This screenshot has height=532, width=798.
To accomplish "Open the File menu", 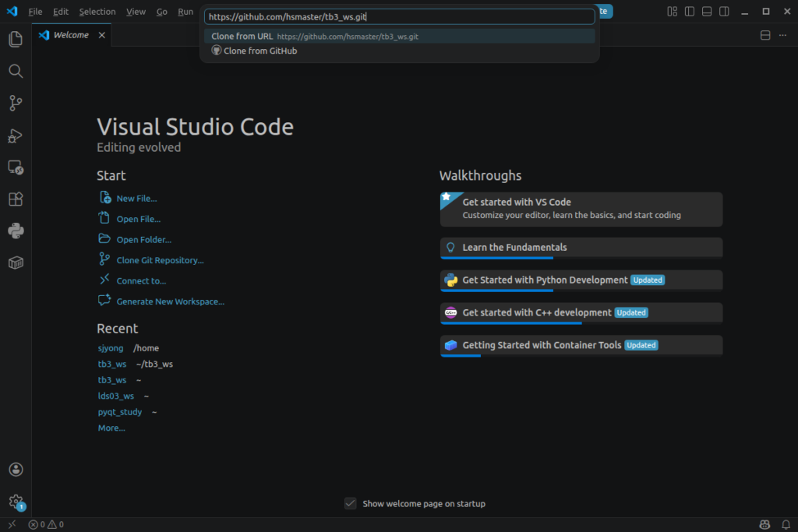I will [35, 11].
